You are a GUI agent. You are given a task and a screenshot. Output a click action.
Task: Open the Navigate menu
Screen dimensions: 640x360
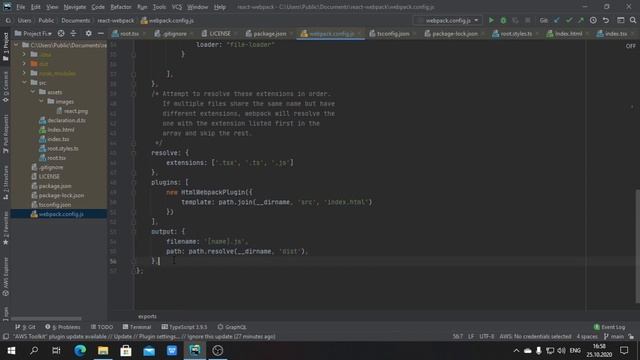click(75, 7)
